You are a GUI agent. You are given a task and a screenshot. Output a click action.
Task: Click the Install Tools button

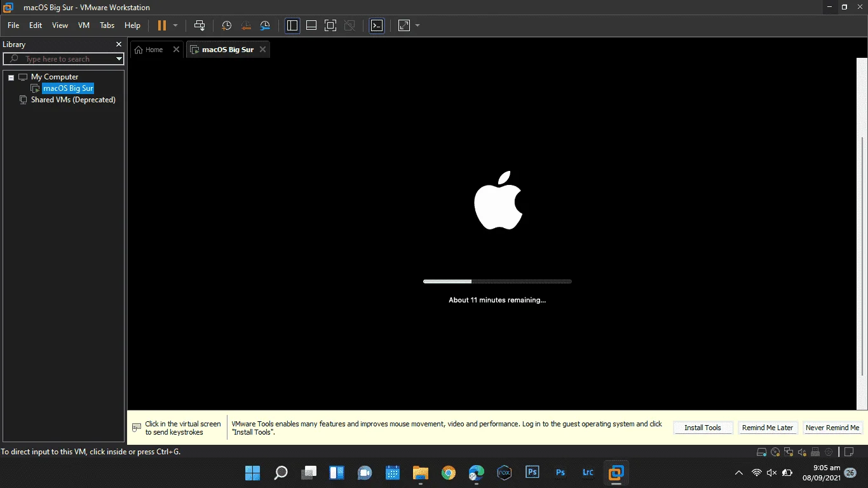[703, 428]
